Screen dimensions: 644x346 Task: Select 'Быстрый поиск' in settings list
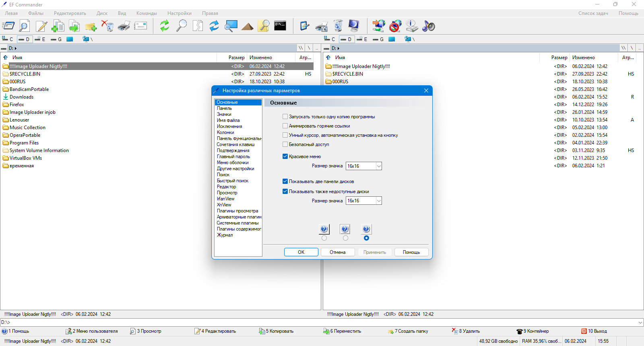233,181
